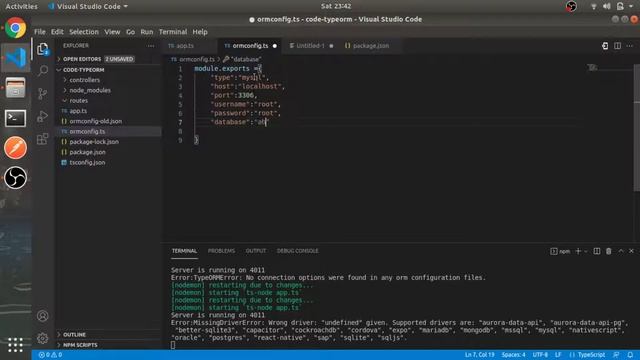
Task: Click Ln 7, Col 19 in status bar
Action: tap(480, 355)
